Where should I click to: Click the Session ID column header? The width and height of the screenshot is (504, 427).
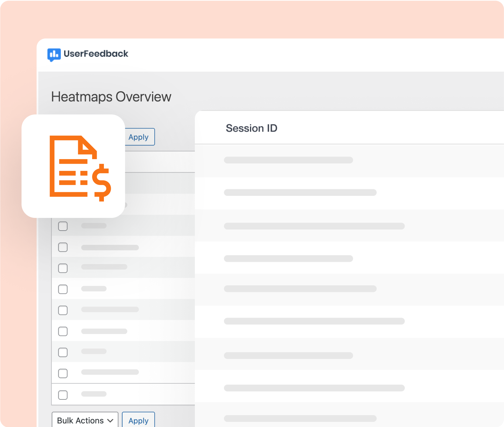pyautogui.click(x=251, y=128)
